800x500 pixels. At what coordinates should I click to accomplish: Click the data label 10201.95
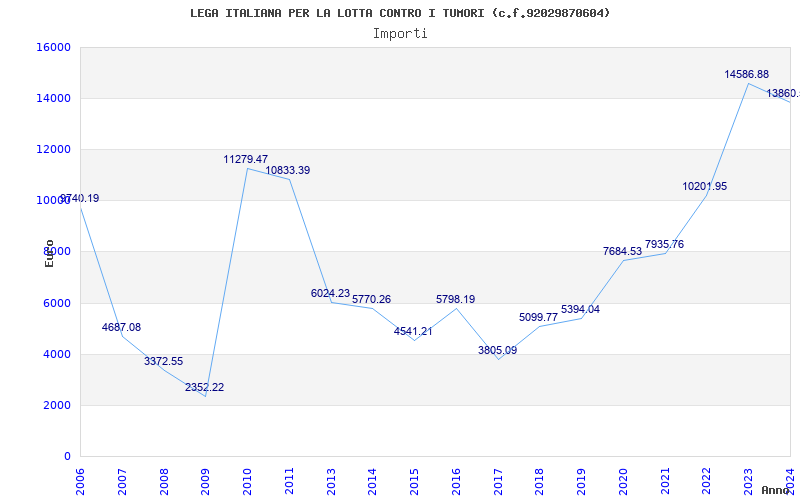click(x=705, y=187)
